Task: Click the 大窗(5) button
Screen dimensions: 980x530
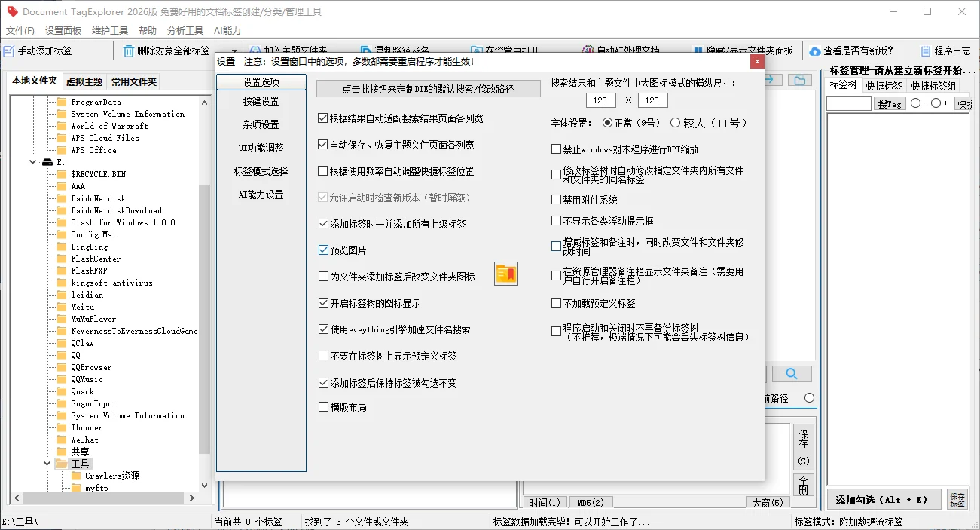Action: click(768, 502)
